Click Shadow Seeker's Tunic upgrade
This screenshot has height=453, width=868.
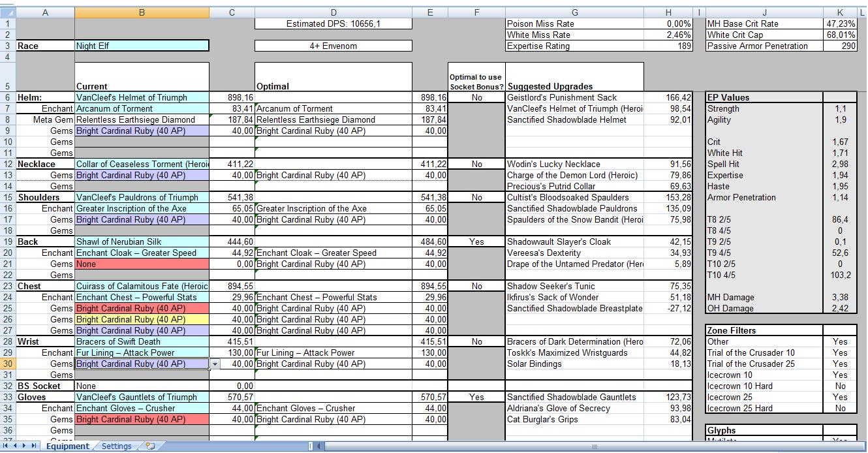click(x=575, y=286)
